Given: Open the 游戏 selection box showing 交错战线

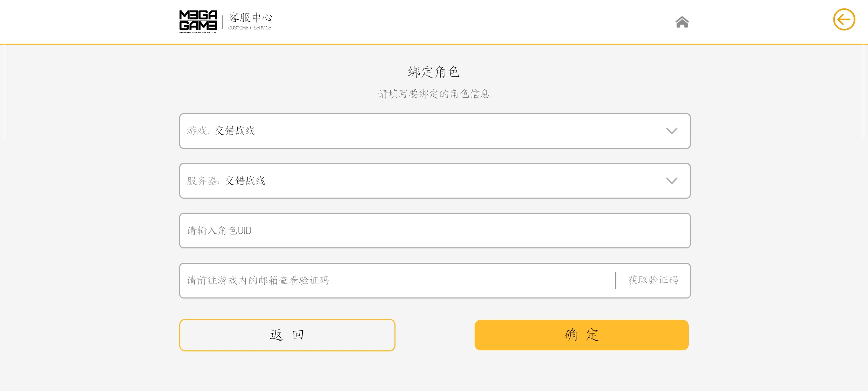Looking at the screenshot, I should (435, 131).
